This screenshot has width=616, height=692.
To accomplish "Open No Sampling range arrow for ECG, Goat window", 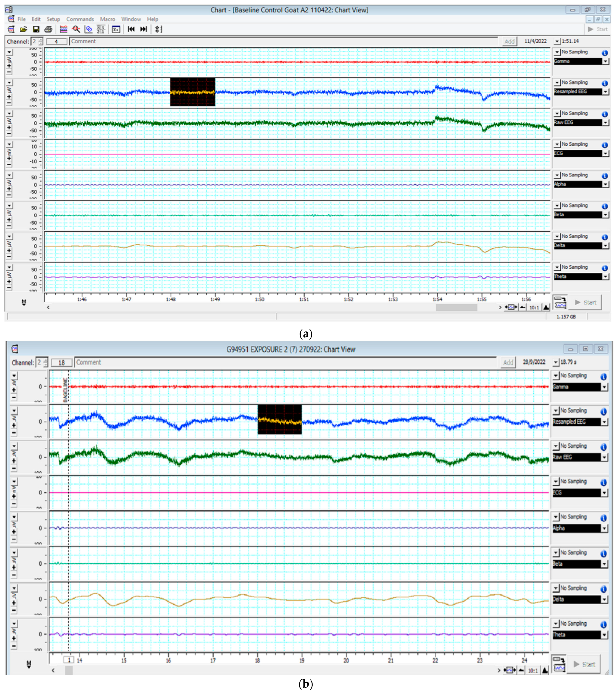I will tap(557, 145).
